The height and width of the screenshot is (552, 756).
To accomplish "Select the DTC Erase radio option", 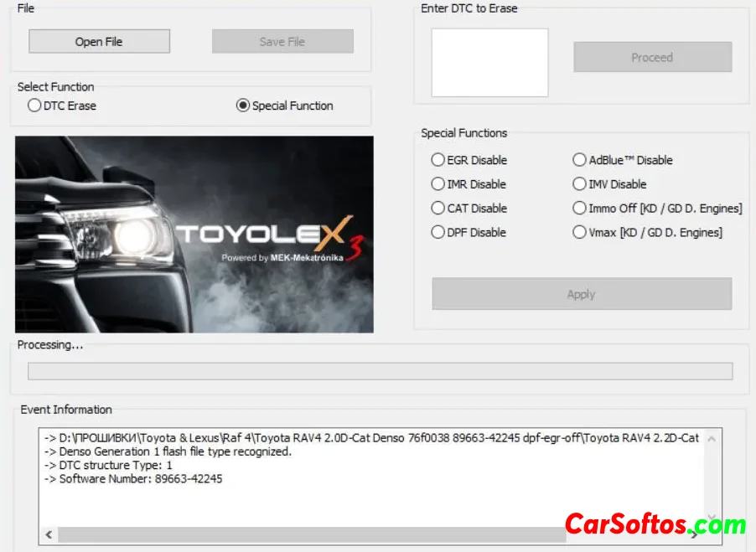I will pos(34,106).
